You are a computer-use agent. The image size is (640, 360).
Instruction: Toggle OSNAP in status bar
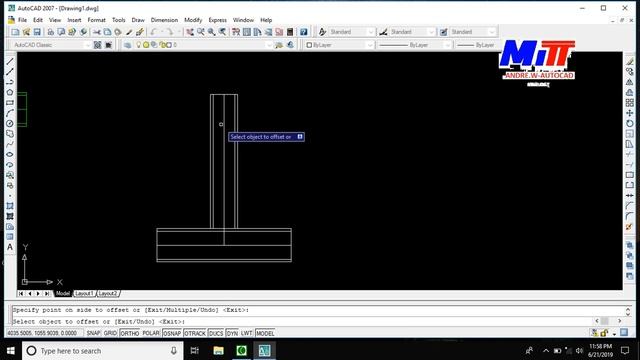[172, 333]
